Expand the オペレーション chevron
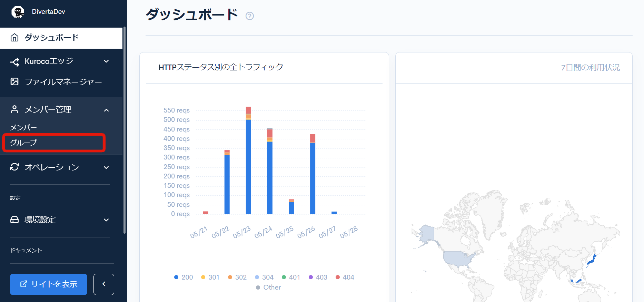Image resolution: width=644 pixels, height=302 pixels. point(106,167)
